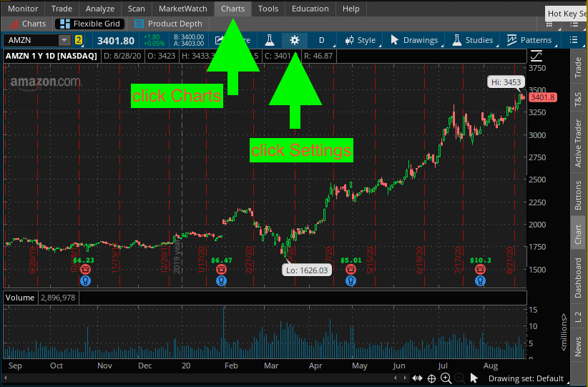Click the grid layout icon in top-right corner

coord(549,24)
